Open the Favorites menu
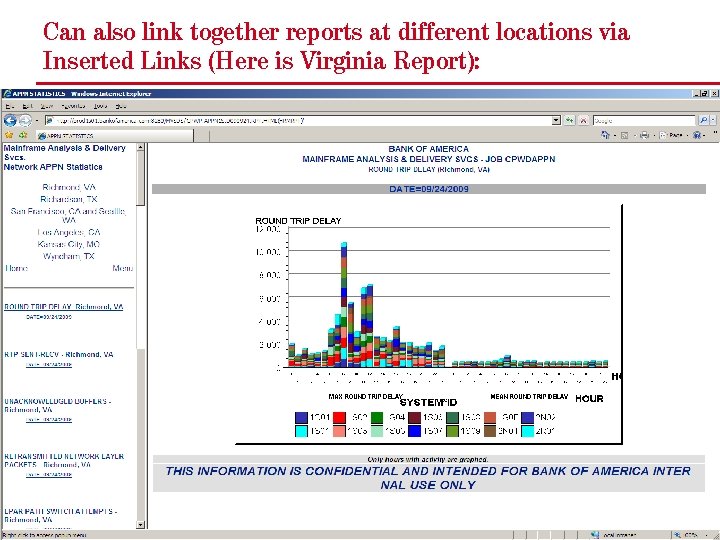 (x=73, y=106)
